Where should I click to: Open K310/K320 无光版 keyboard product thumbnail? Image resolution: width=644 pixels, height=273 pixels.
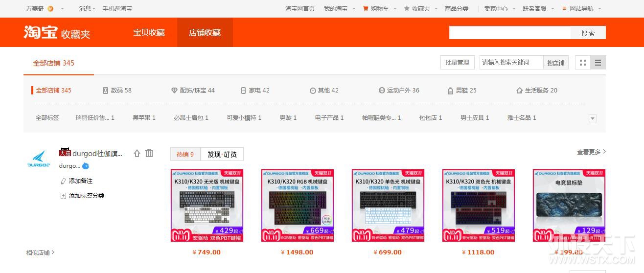click(207, 205)
